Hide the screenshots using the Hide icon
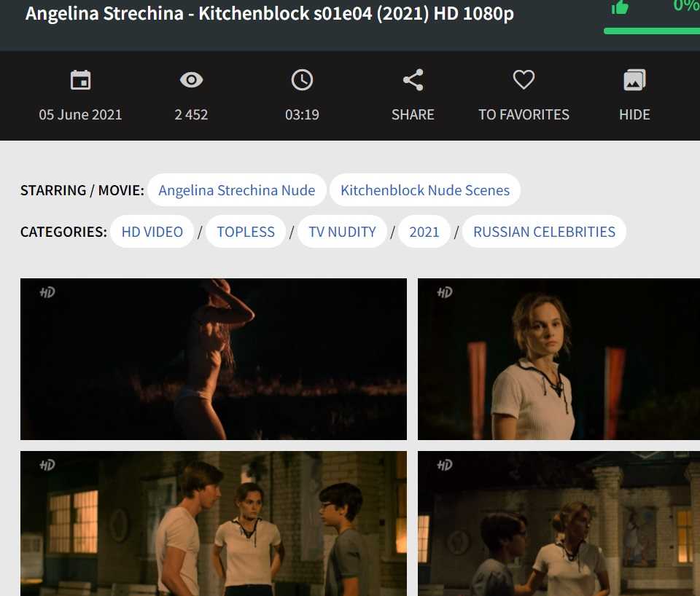Image resolution: width=700 pixels, height=596 pixels. point(634,80)
